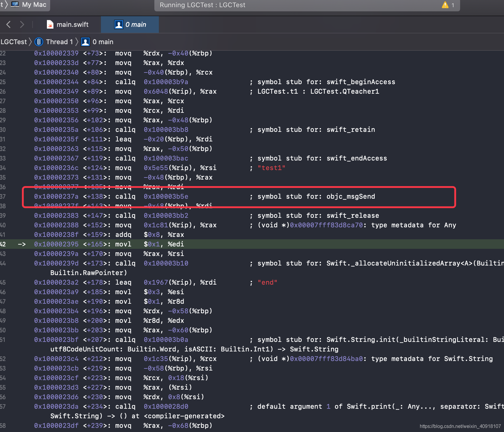Click address 0x100002339 on line 22
This screenshot has height=432, width=504.
56,53
